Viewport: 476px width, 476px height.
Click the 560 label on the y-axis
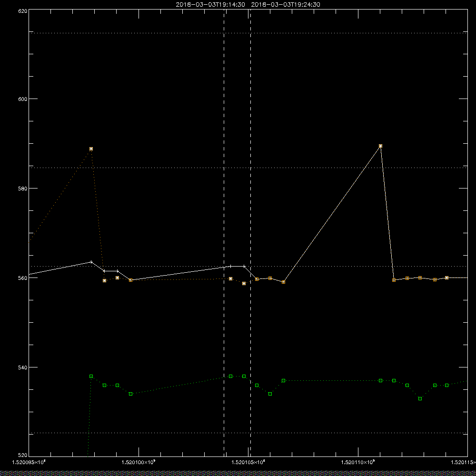tap(23, 278)
